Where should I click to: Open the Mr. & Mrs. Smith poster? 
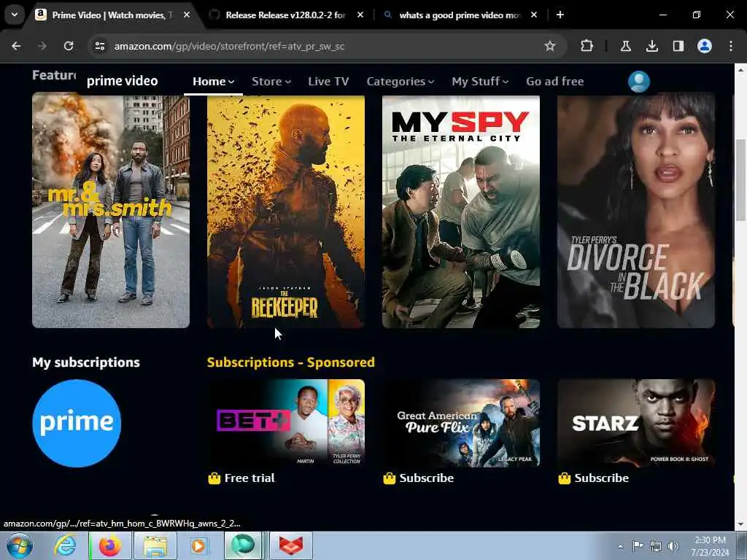click(x=111, y=211)
